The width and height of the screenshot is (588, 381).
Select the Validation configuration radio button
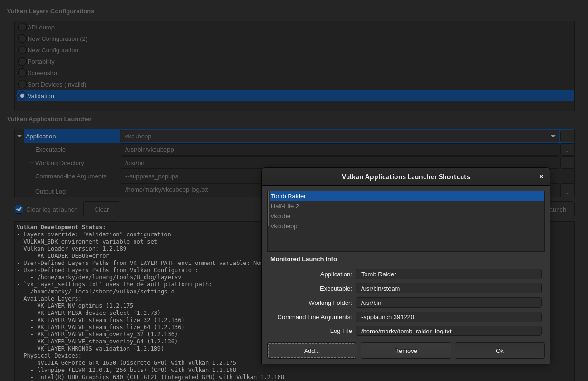coord(22,96)
